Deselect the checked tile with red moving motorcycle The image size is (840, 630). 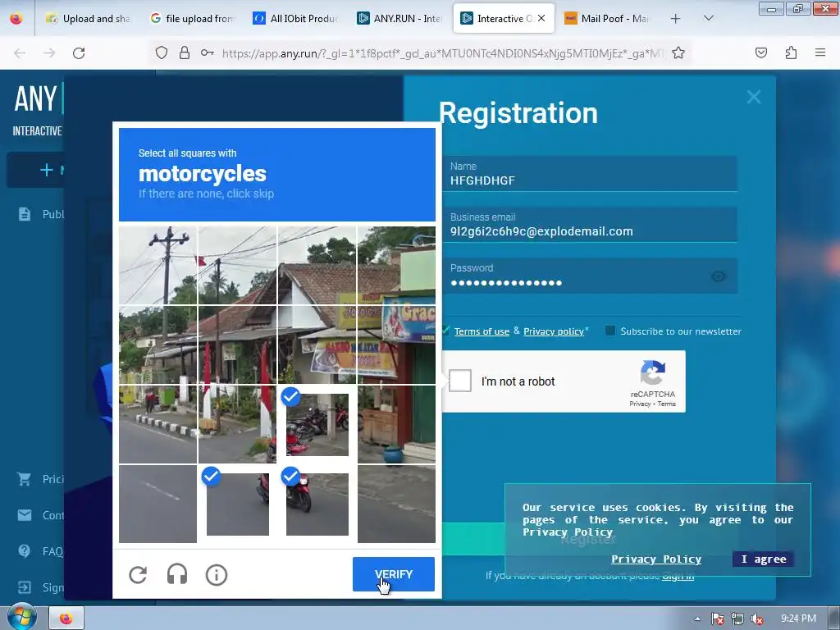[x=317, y=504]
